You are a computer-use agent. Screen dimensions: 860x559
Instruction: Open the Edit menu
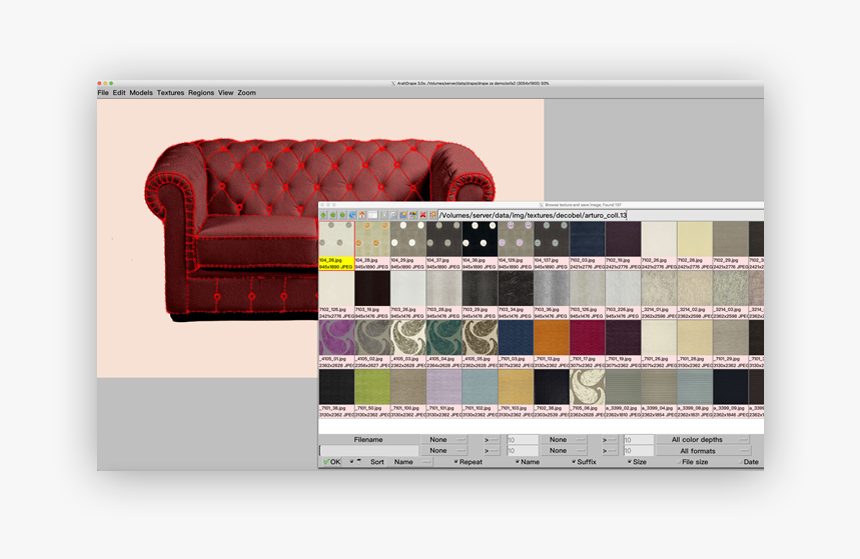pyautogui.click(x=119, y=93)
